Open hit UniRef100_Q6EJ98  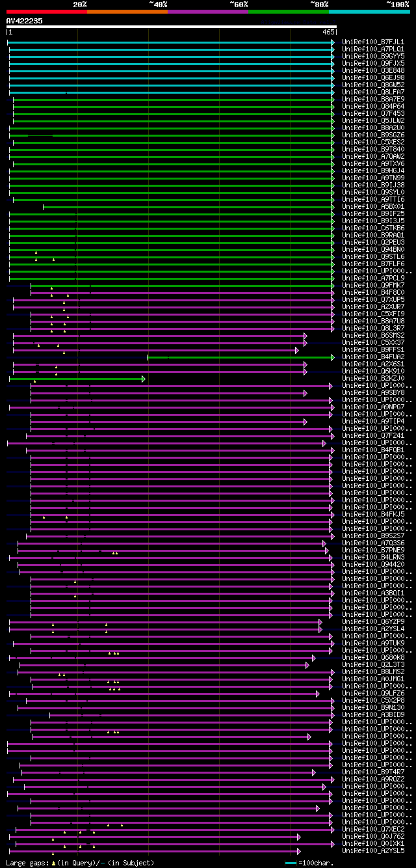pyautogui.click(x=373, y=77)
